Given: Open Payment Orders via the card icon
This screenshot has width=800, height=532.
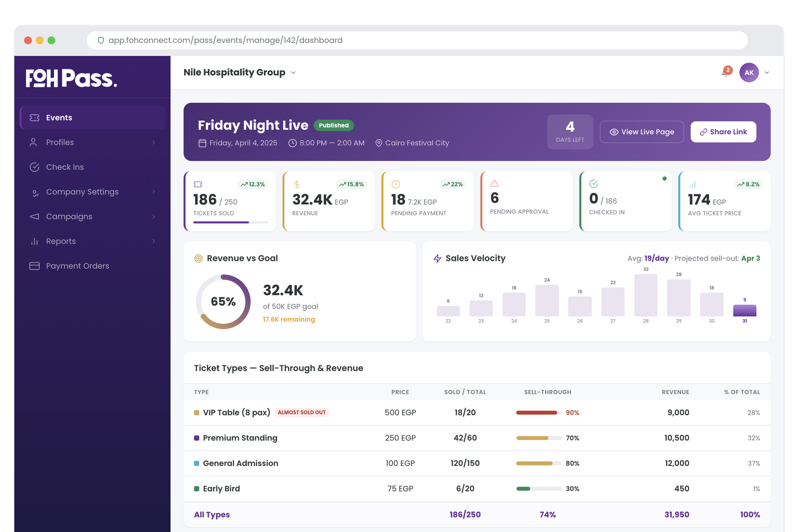Looking at the screenshot, I should coord(33,266).
